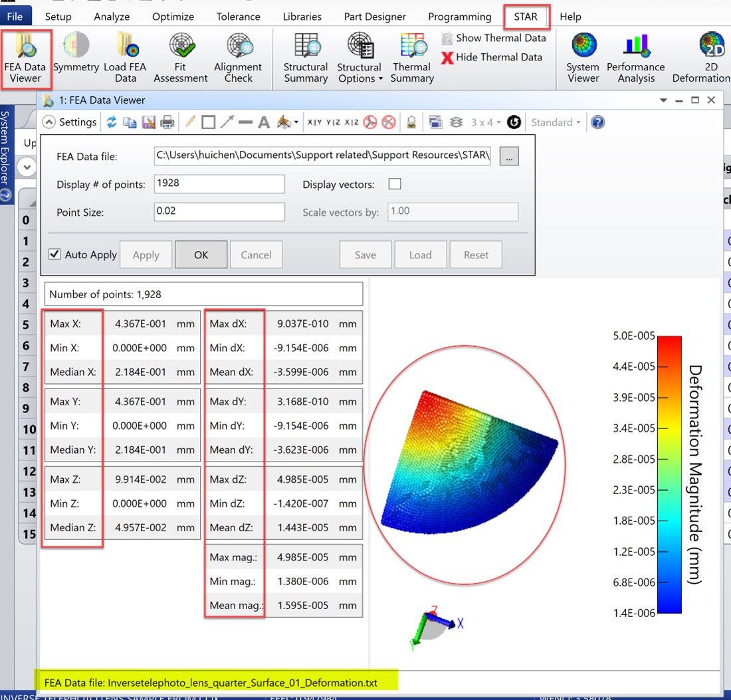Open Structural Summary
Screen dimensions: 731x700
(306, 58)
